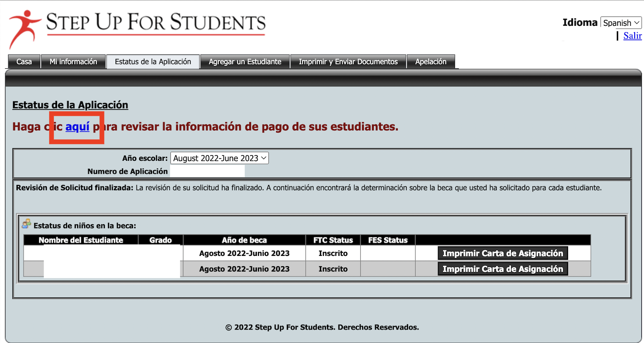
Task: Click the Nombre del Estudiante column header
Action: [81, 240]
